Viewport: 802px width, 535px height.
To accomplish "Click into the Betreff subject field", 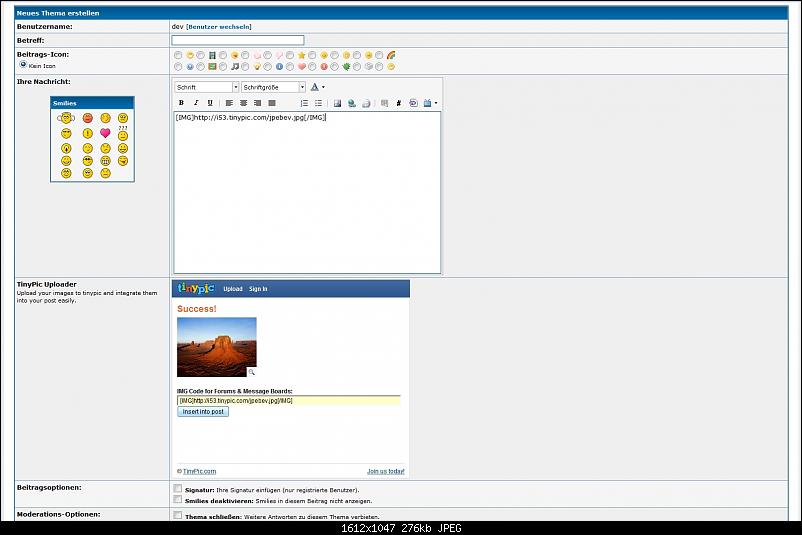I will tap(237, 40).
